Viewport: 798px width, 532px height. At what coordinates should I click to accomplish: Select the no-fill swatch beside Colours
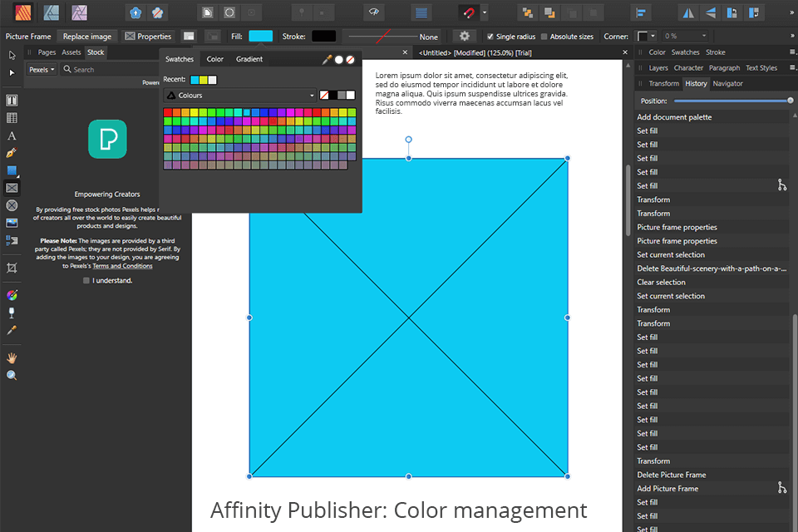324,96
